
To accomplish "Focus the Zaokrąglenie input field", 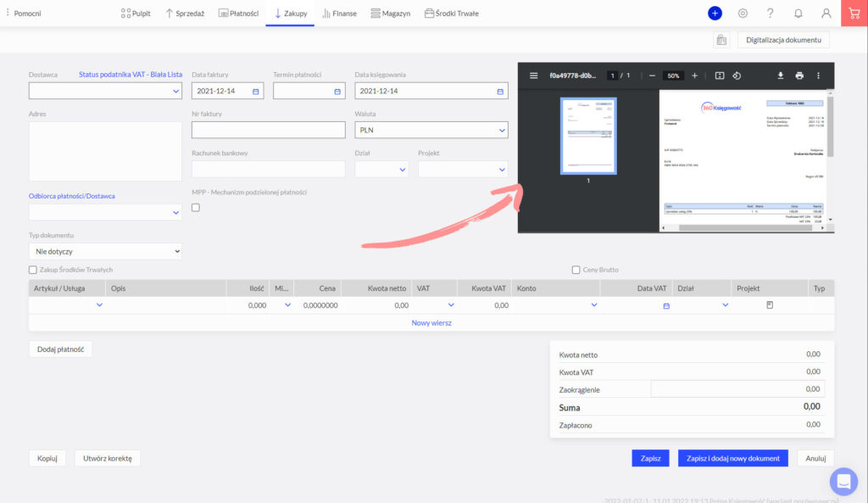I will click(737, 389).
